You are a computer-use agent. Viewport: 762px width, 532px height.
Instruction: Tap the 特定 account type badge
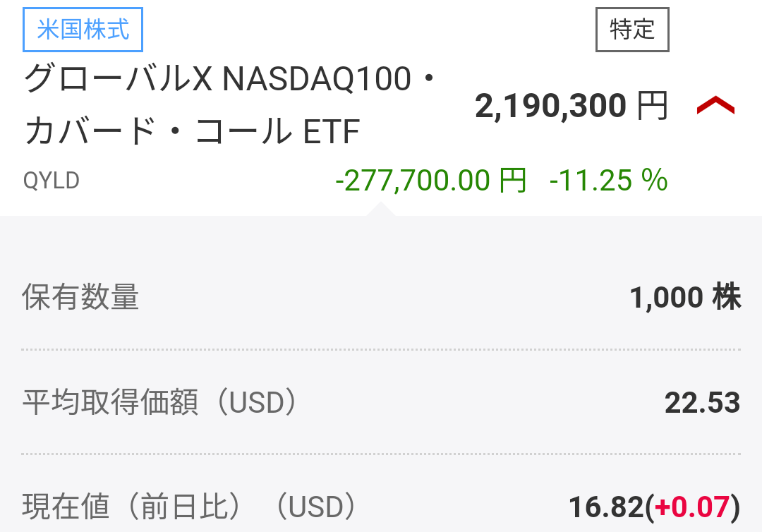pos(632,30)
